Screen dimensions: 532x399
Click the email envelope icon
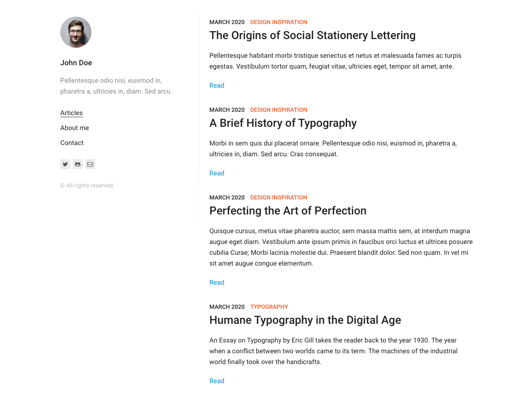coord(90,164)
